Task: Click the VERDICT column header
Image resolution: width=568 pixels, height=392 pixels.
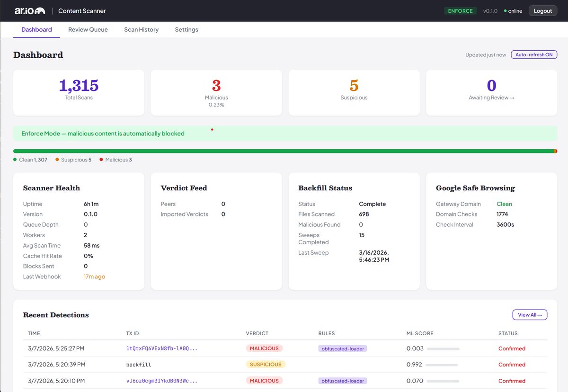Action: click(x=257, y=333)
